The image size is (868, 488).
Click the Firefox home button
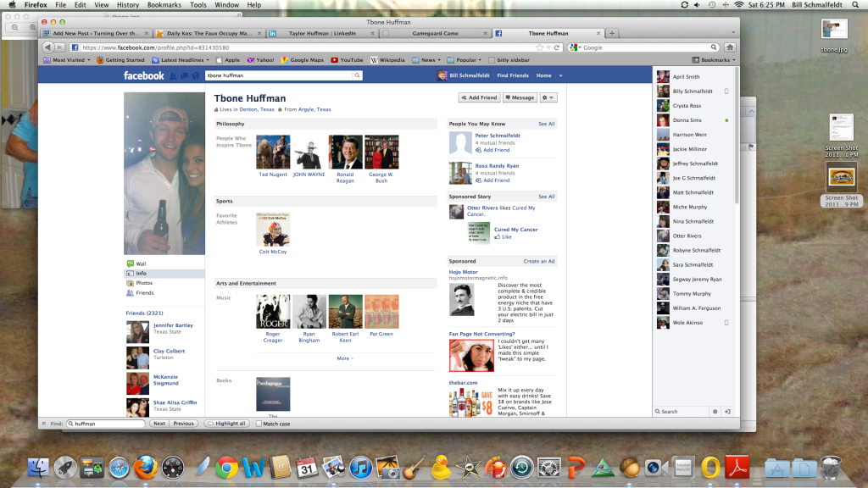pos(730,47)
